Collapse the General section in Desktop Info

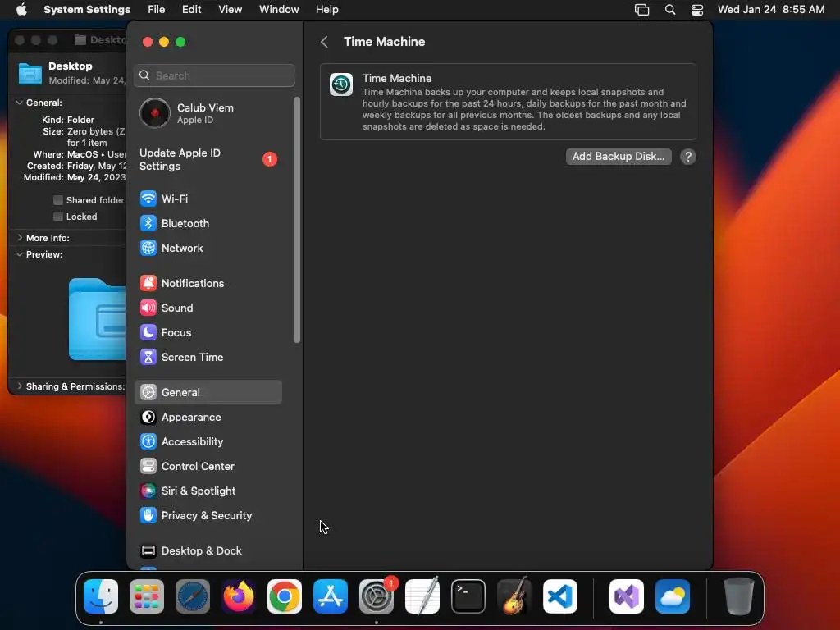[x=20, y=103]
